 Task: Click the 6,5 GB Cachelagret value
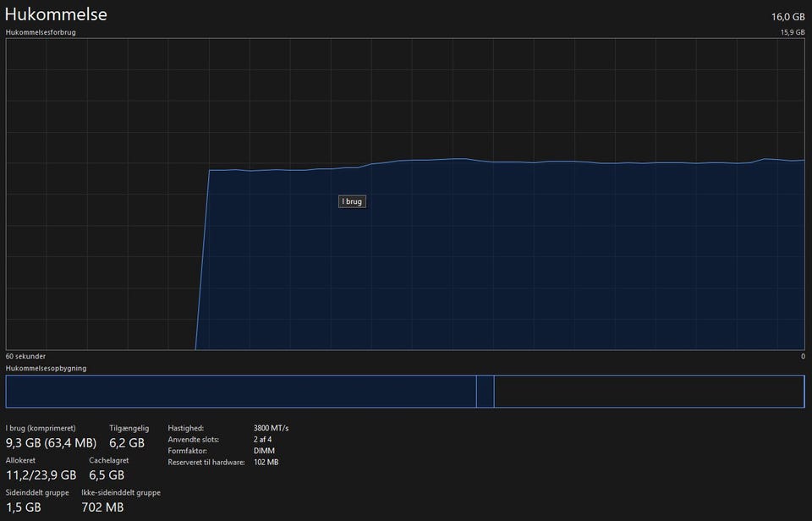(107, 474)
